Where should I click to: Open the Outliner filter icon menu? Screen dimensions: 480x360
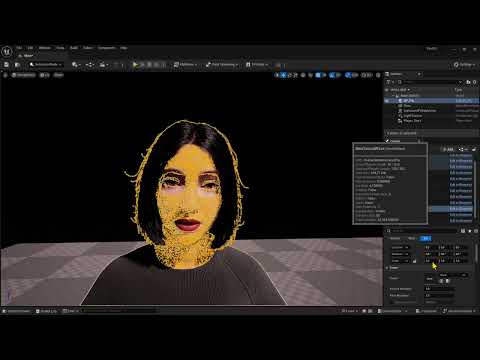(390, 82)
